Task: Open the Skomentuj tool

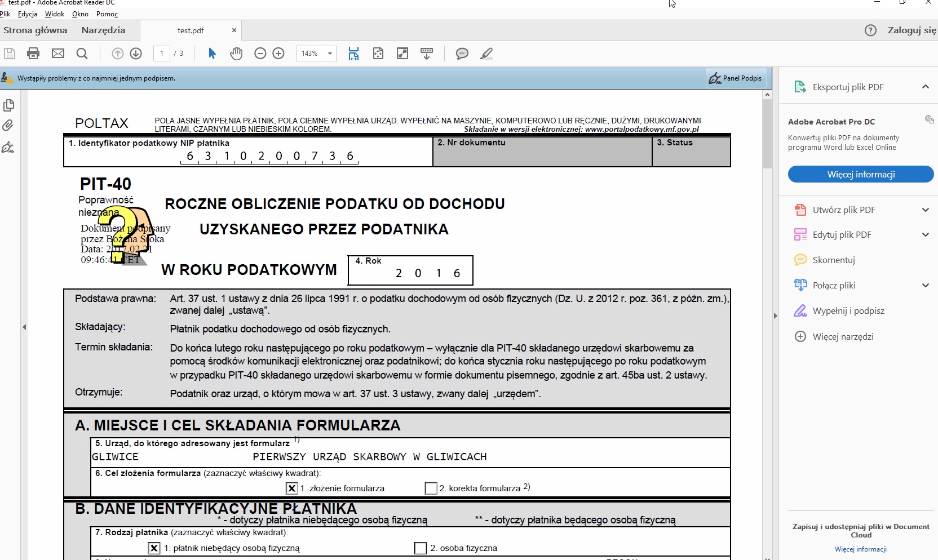Action: 834,260
